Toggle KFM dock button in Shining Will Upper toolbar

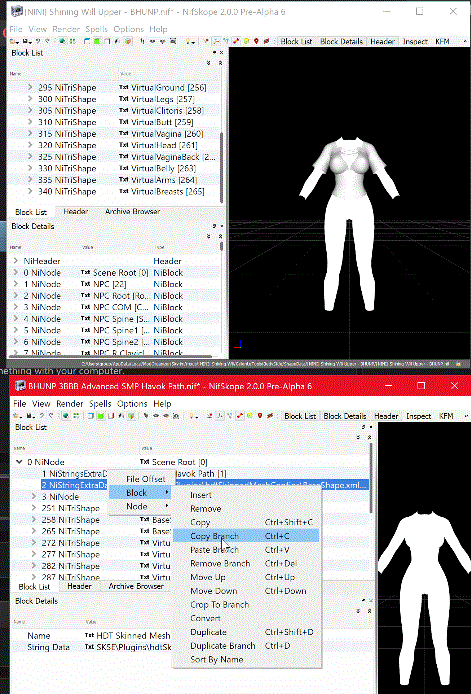pos(442,41)
